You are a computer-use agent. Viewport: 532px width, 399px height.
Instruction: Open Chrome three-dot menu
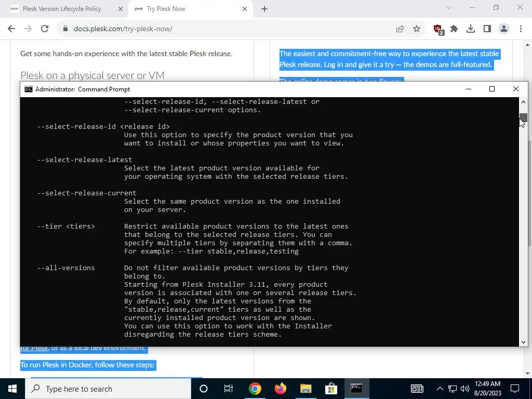(521, 29)
